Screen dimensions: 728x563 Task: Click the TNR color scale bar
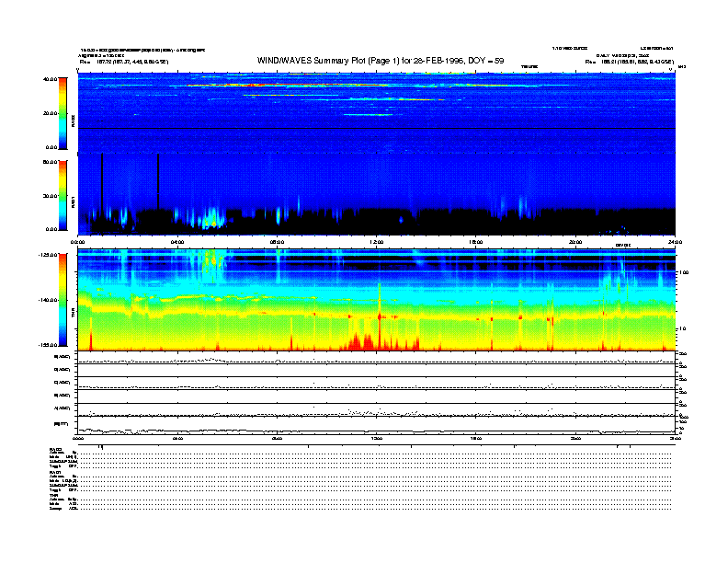coord(63,300)
